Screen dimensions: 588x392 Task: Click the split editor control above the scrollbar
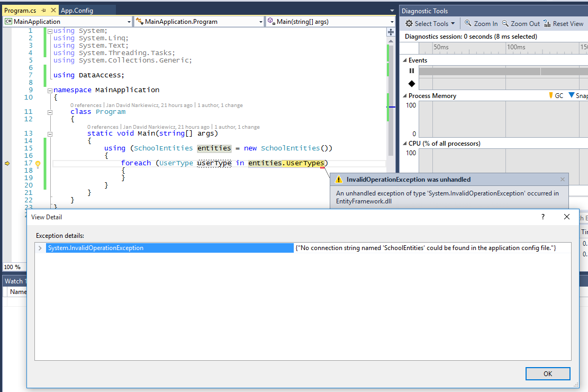(x=390, y=32)
